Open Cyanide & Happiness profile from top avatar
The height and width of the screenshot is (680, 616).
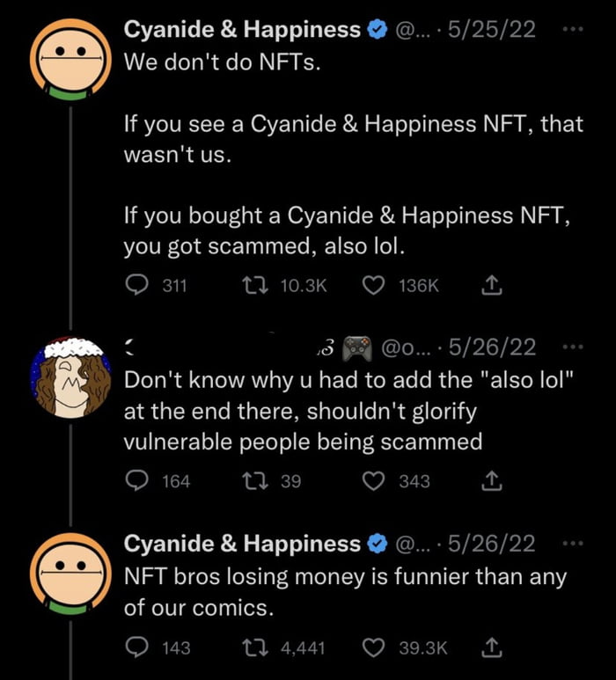(70, 60)
